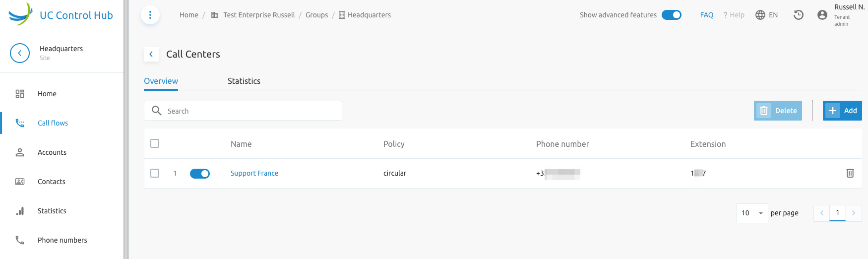Screen dimensions: 868x259
Task: Check the select-all header checkbox
Action: (155, 143)
